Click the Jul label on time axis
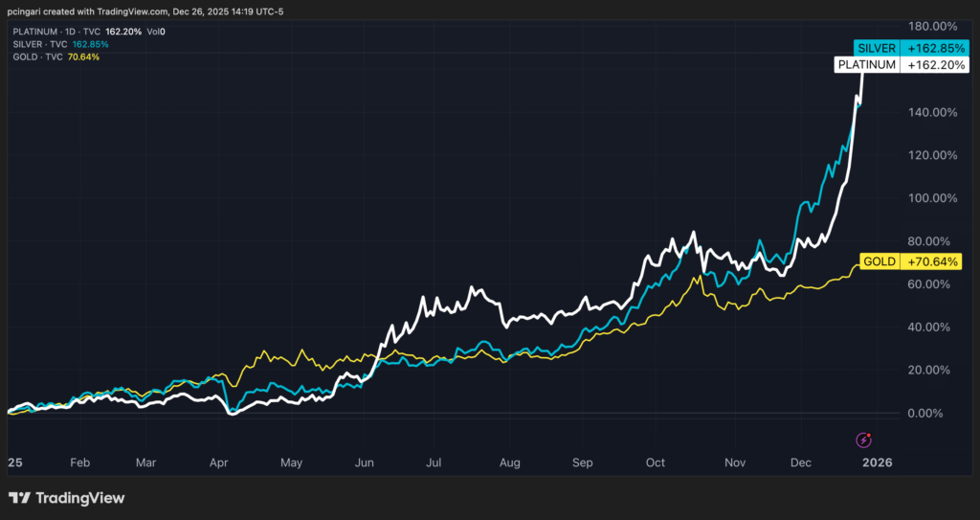The height and width of the screenshot is (520, 980). pos(433,462)
